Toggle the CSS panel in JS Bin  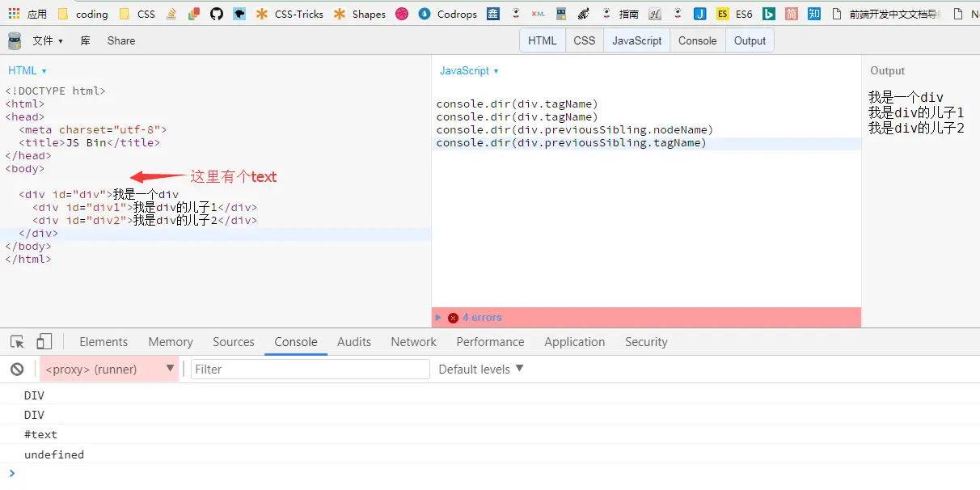584,40
